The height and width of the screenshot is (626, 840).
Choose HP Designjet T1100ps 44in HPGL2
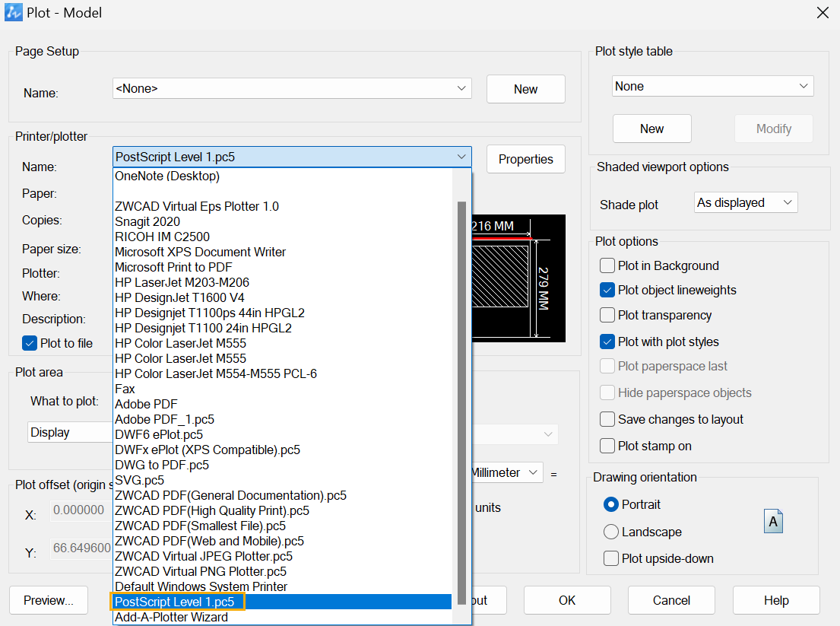coord(283,313)
